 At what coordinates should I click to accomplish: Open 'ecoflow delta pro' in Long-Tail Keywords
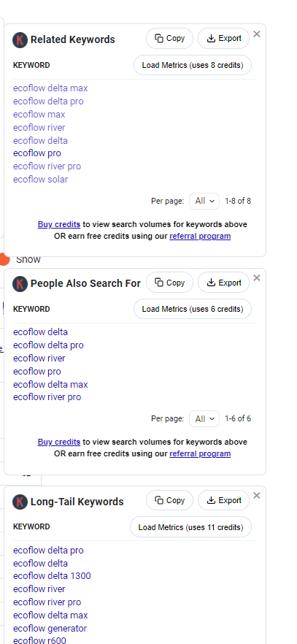(48, 550)
